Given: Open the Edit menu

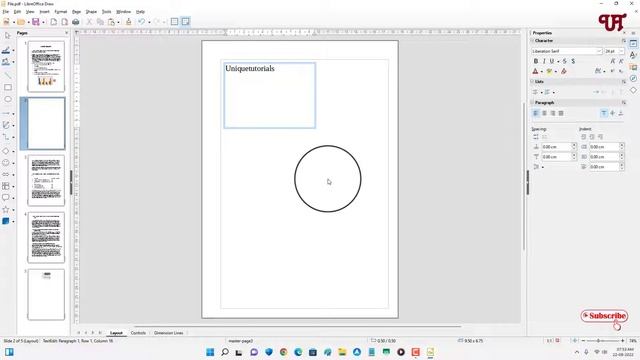Looking at the screenshot, I should click(17, 12).
